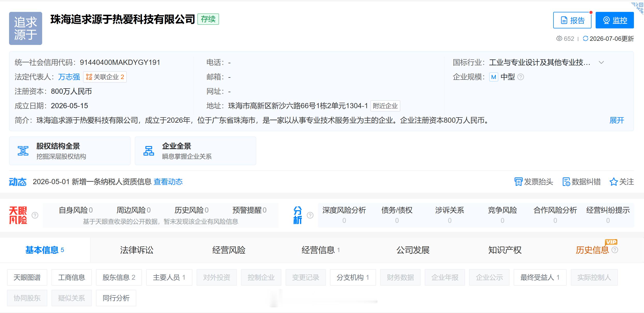The height and width of the screenshot is (313, 644).
Task: Open 竞争风险 analysis item
Action: (x=502, y=215)
